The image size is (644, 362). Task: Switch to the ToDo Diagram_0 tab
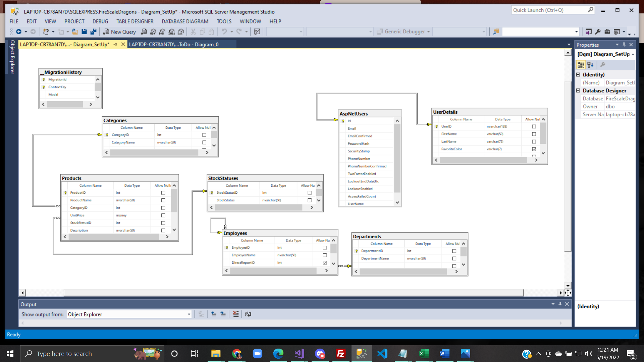point(174,45)
